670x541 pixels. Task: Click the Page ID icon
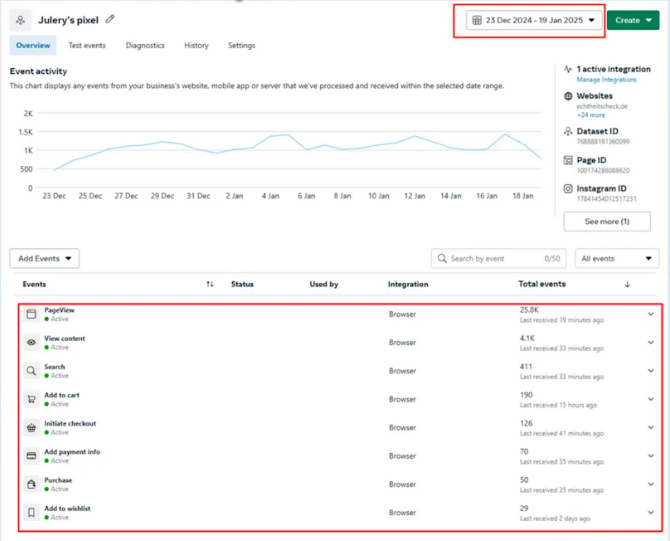[x=568, y=160]
